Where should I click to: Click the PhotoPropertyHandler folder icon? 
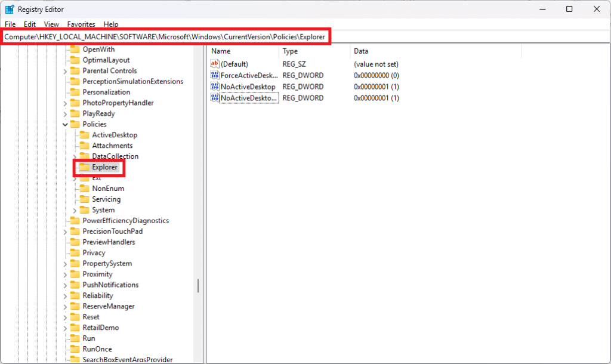point(75,103)
